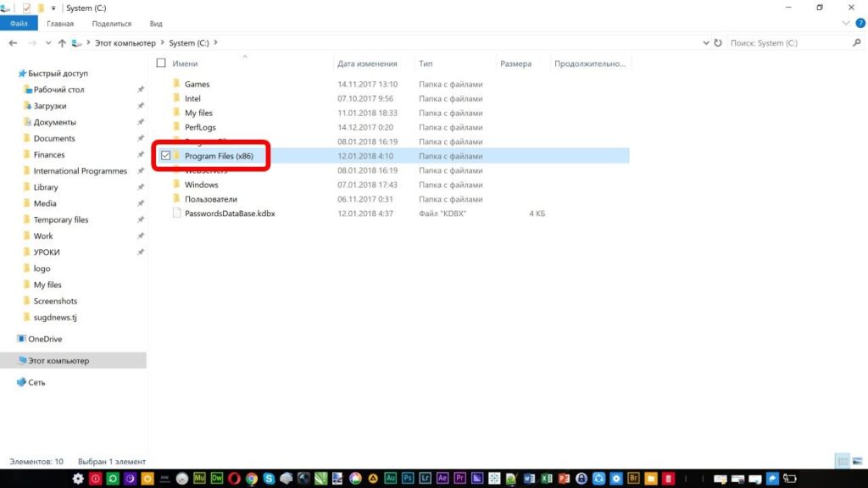Sort by Дата изменения column header

coord(367,64)
